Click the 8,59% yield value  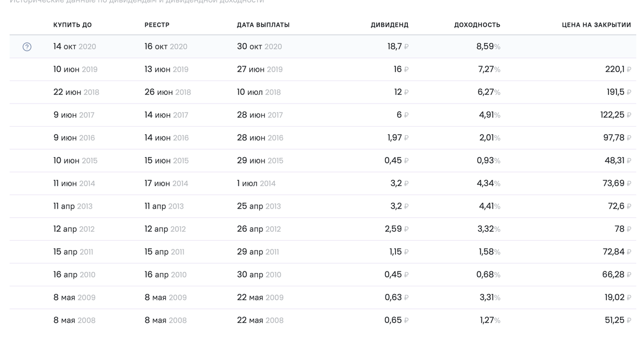[x=488, y=47]
